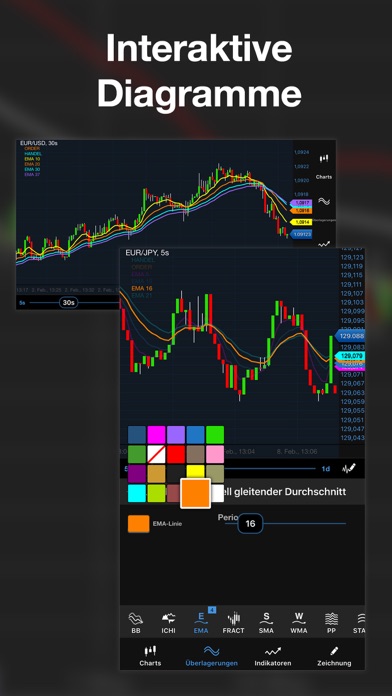Screen dimensions: 392x696
Task: Pick the white color swatch
Action: coord(218,493)
